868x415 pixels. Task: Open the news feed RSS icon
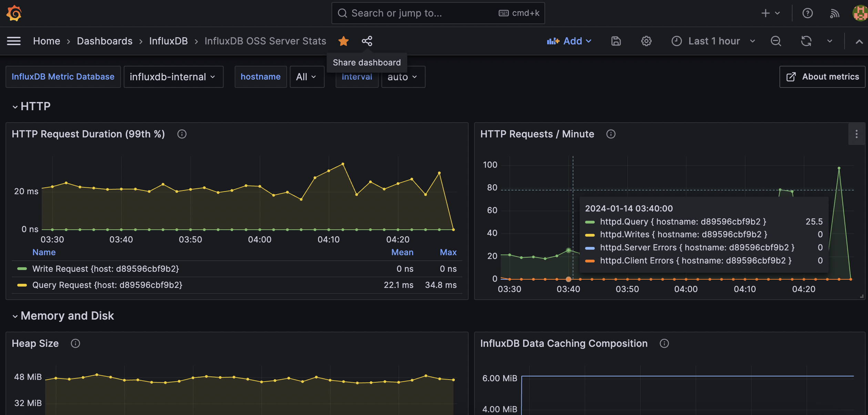click(834, 13)
